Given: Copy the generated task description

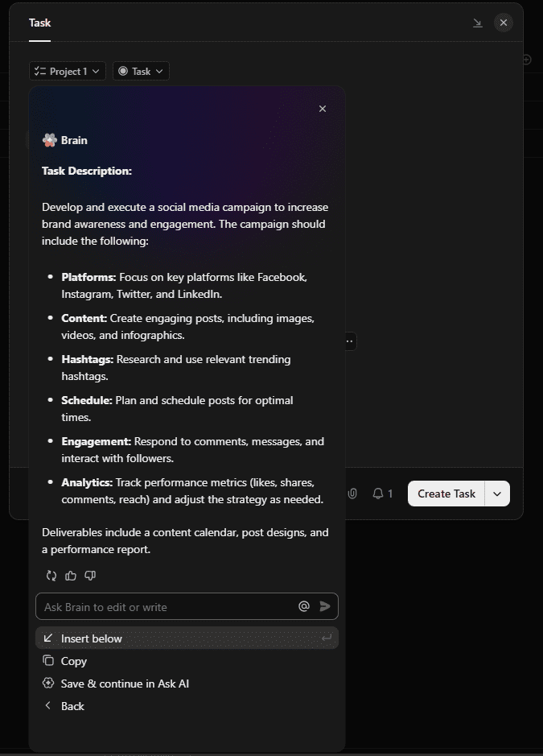Looking at the screenshot, I should pos(73,660).
